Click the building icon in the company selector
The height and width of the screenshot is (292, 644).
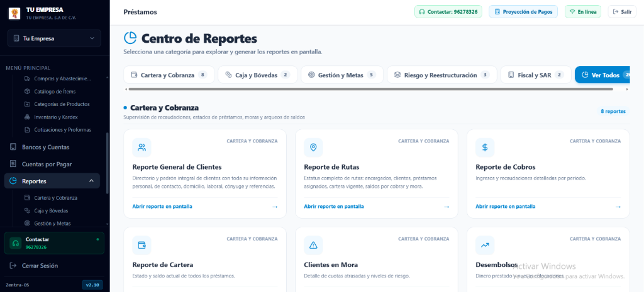point(16,38)
